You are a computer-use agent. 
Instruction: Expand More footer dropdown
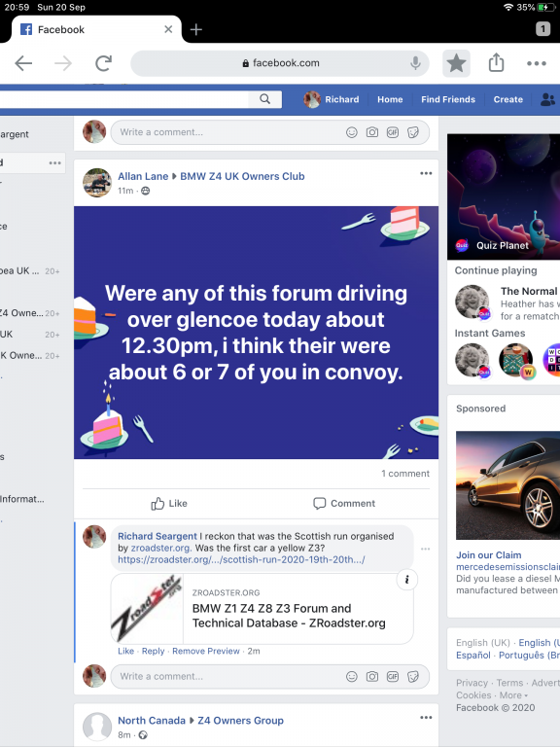(x=513, y=695)
